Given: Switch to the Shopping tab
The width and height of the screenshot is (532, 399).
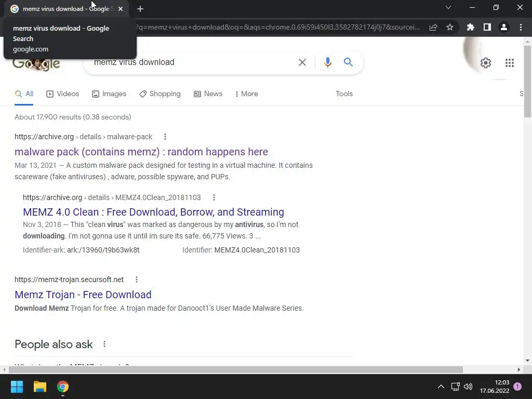Looking at the screenshot, I should tap(160, 94).
